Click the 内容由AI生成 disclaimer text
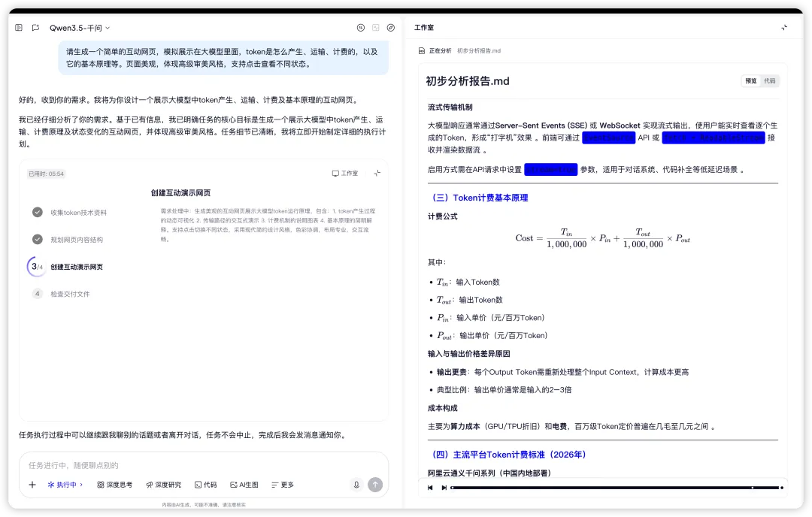 (x=204, y=504)
